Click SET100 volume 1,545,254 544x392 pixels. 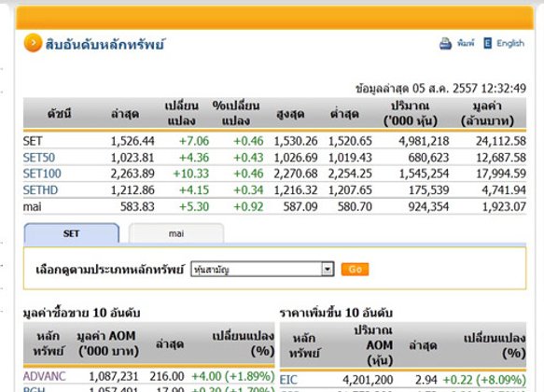[x=424, y=174]
